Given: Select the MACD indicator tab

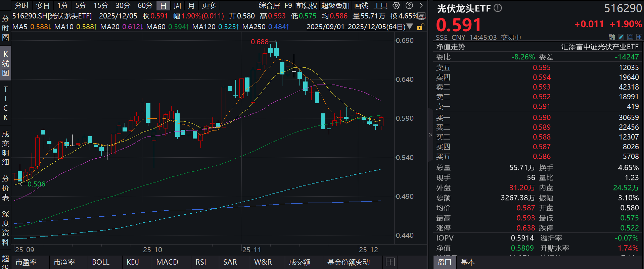Looking at the screenshot, I should [167, 262].
